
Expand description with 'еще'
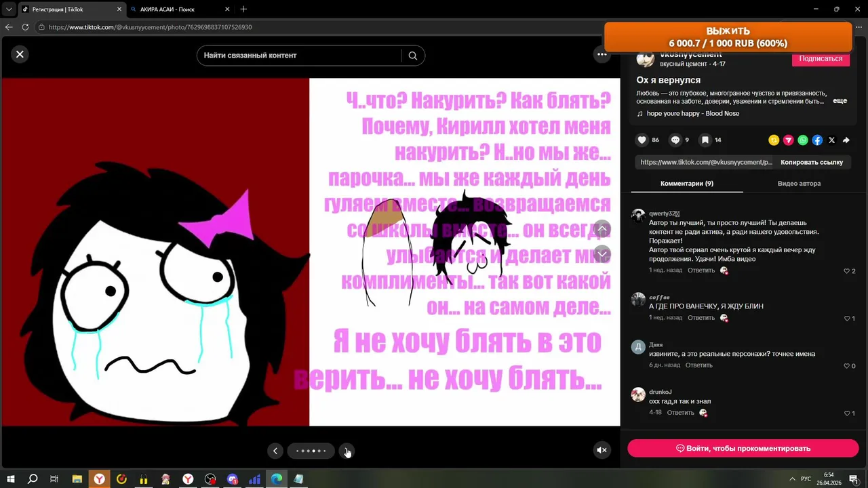[840, 100]
